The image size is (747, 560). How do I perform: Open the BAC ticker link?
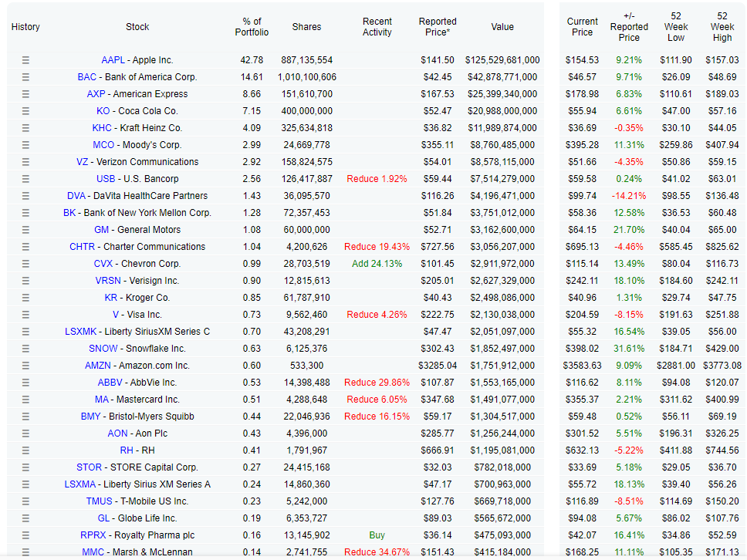coord(86,77)
